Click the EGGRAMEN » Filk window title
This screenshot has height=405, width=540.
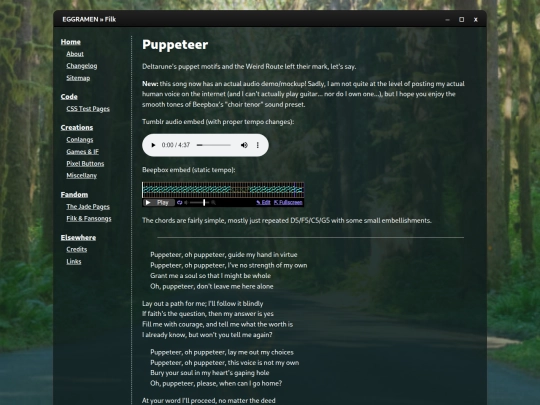tap(89, 19)
